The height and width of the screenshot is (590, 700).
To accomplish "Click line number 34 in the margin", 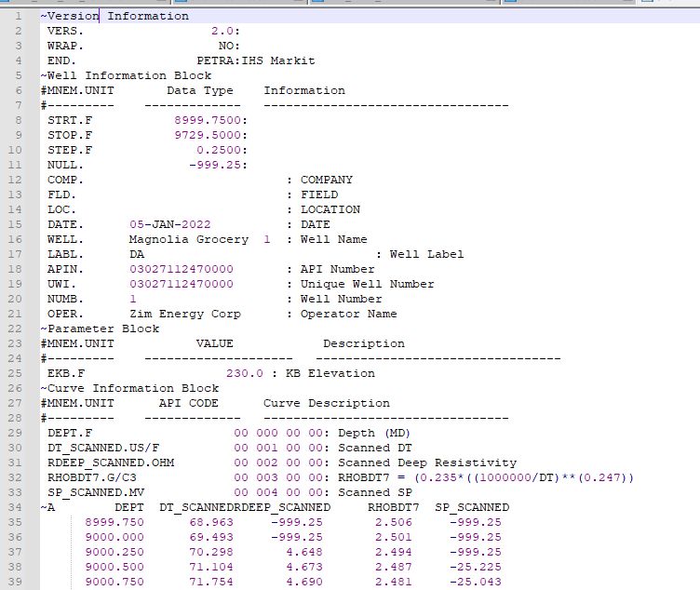I will pyautogui.click(x=15, y=507).
